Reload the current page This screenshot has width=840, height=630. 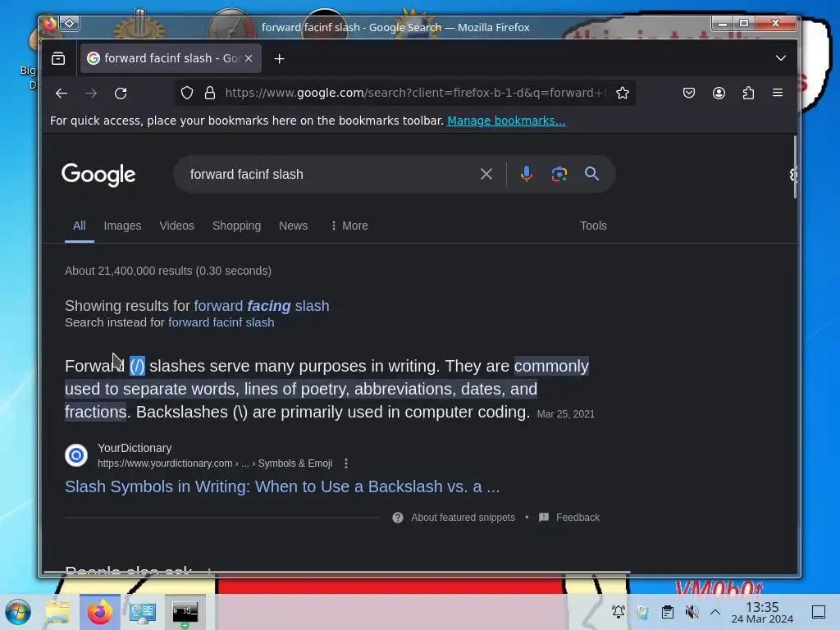(x=121, y=94)
